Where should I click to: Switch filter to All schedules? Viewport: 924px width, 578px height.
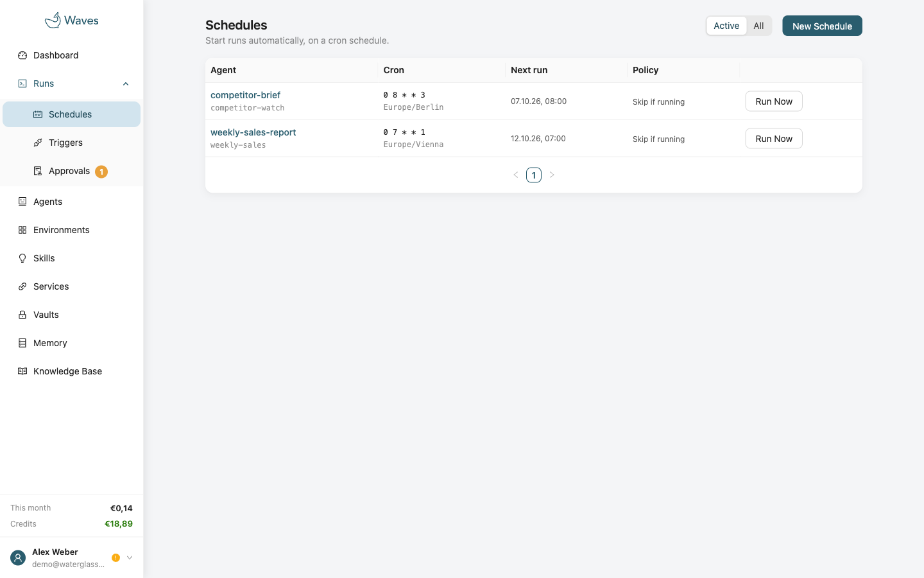(x=758, y=26)
